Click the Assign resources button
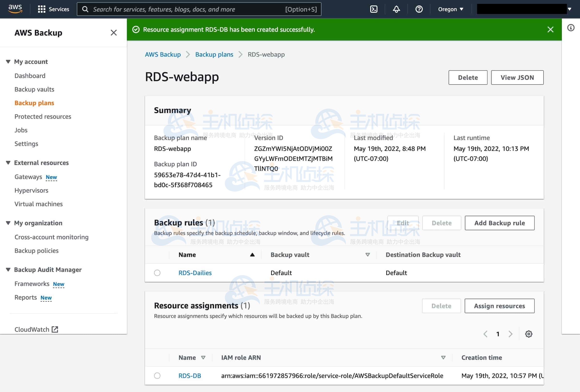This screenshot has height=392, width=580. (499, 306)
